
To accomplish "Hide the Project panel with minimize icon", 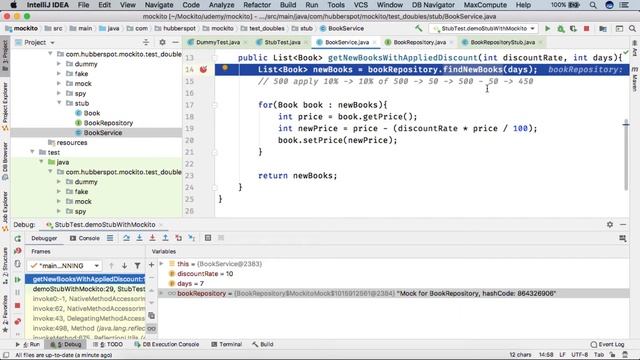I will tap(175, 42).
